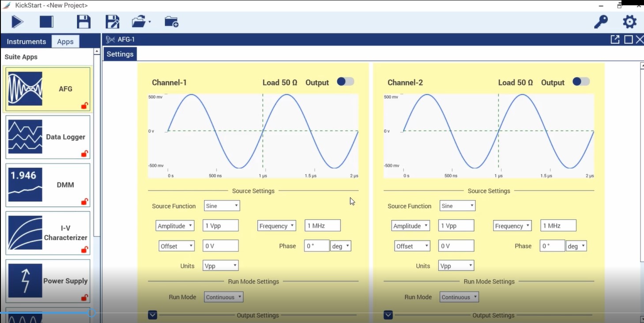Pop out the AFG-1 panel
The width and height of the screenshot is (644, 323).
pos(615,39)
